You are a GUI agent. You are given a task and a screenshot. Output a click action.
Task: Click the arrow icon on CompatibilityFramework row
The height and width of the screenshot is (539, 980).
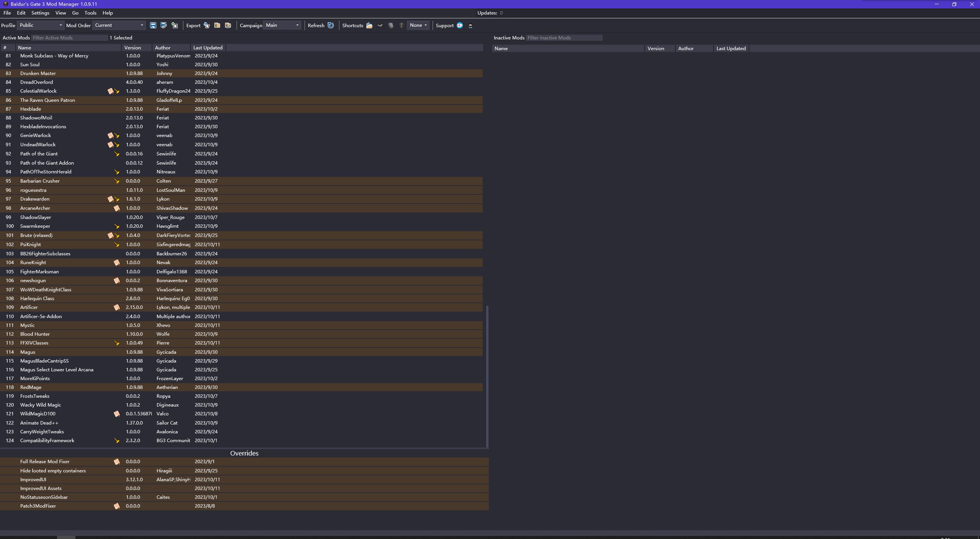click(117, 441)
